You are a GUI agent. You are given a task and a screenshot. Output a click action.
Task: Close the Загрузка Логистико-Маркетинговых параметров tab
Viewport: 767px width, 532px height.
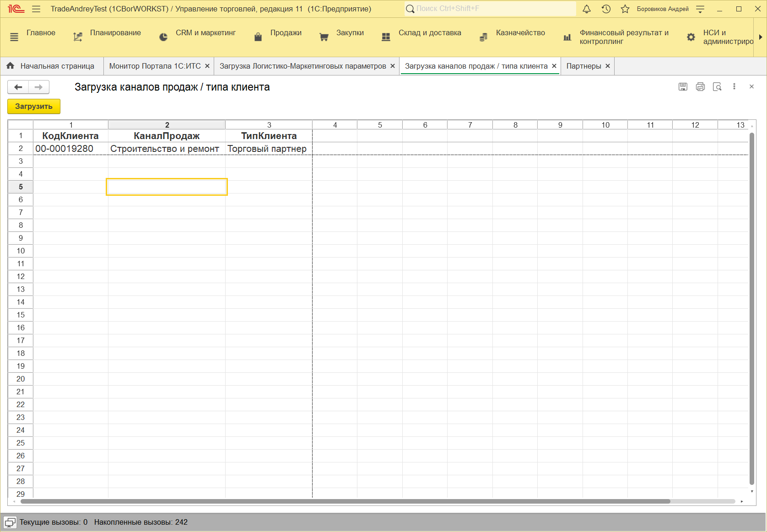(x=393, y=66)
